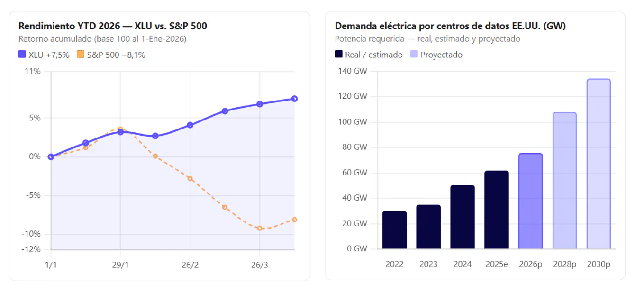The height and width of the screenshot is (285, 644).
Task: Select the 2024 demand bar
Action: pos(463,217)
